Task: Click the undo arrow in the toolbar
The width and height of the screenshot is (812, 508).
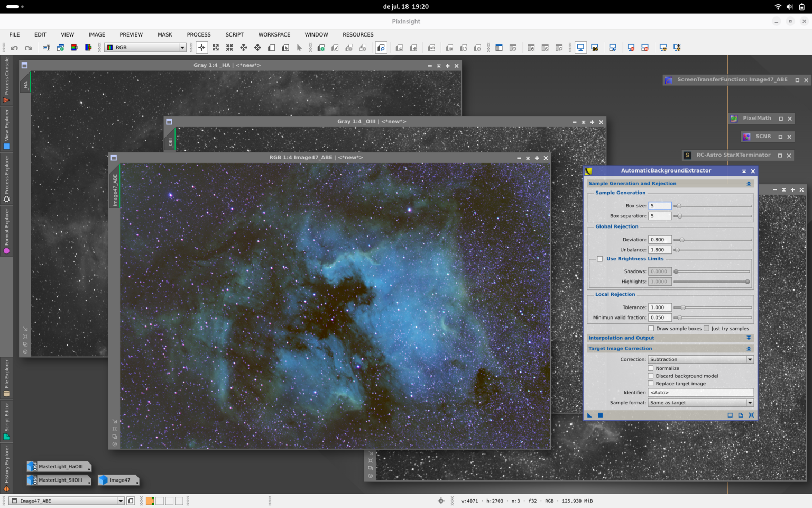Action: click(14, 48)
